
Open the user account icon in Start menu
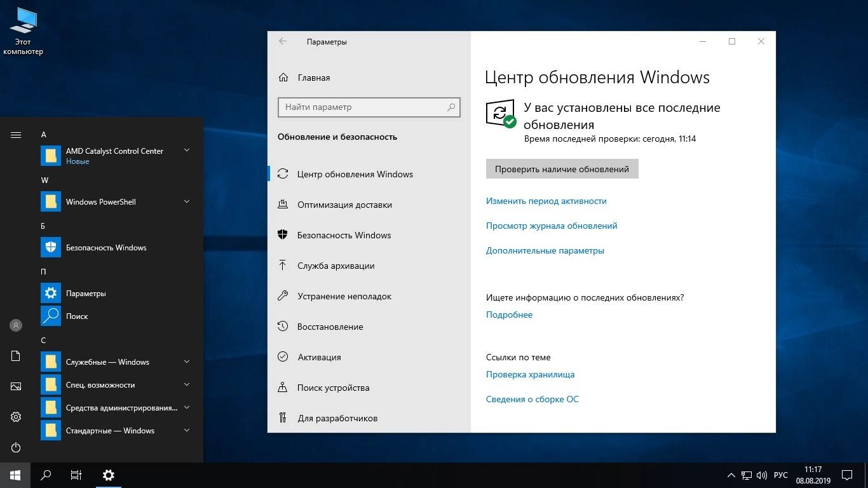16,325
